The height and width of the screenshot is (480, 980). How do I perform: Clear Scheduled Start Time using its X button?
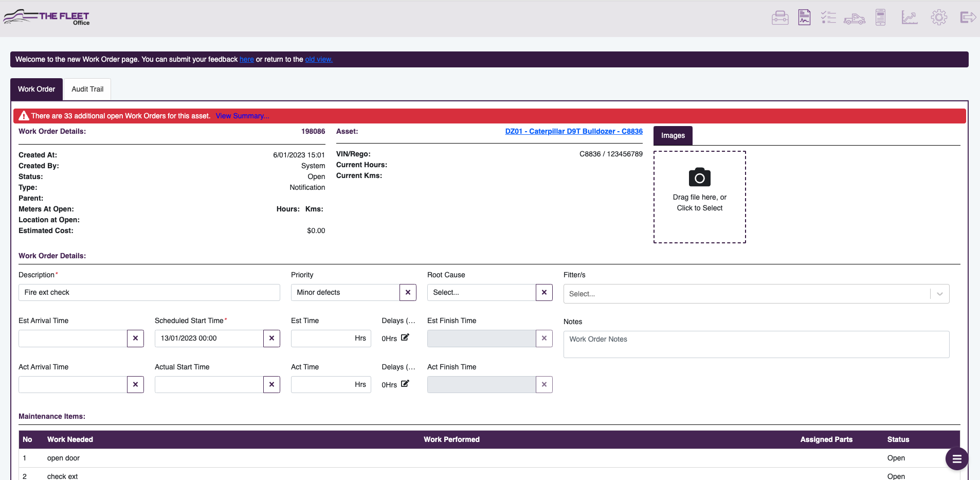click(271, 338)
